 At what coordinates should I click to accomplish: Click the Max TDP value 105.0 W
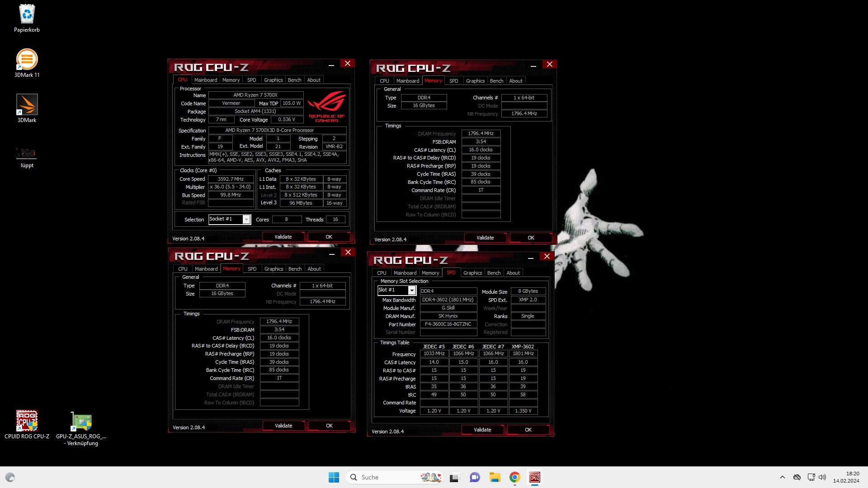click(291, 103)
